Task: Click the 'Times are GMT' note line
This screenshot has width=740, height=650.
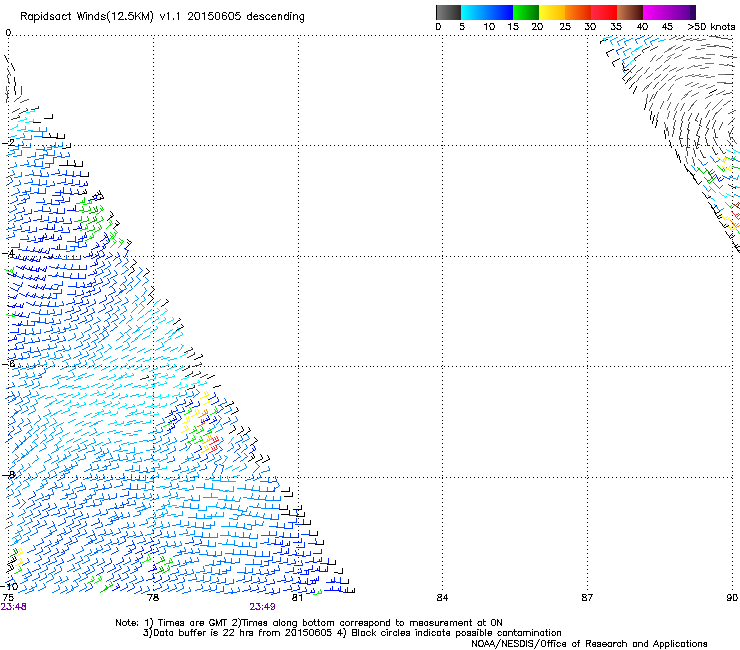Action: (309, 623)
